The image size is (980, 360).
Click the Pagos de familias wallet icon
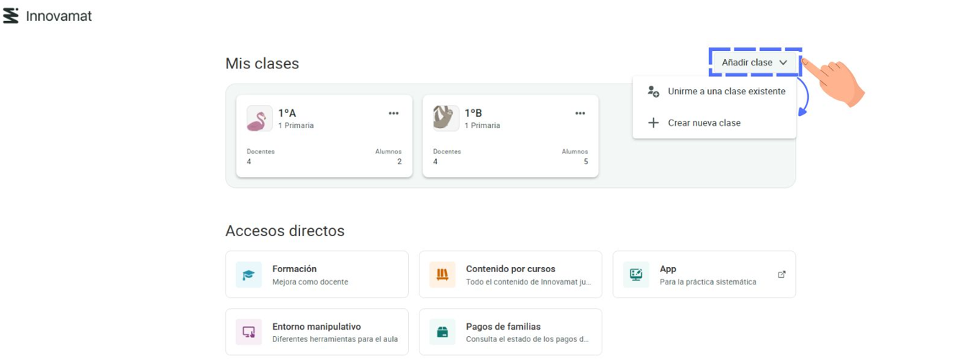pyautogui.click(x=443, y=332)
